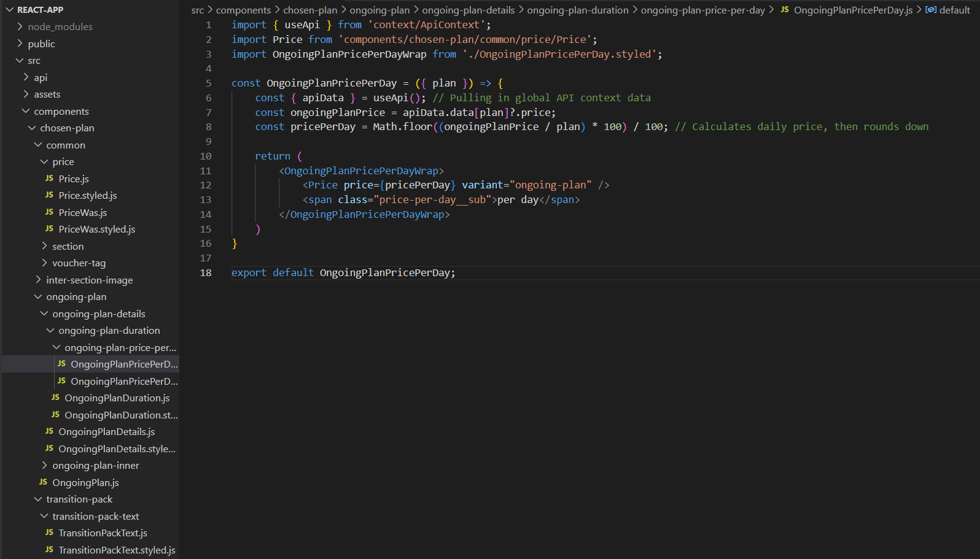This screenshot has height=559, width=980.
Task: Click ongoing-plan-duration breadcrumb segment
Action: click(578, 10)
